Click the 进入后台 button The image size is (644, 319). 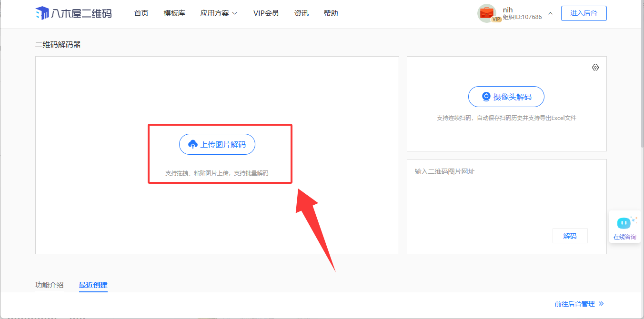[x=584, y=13]
